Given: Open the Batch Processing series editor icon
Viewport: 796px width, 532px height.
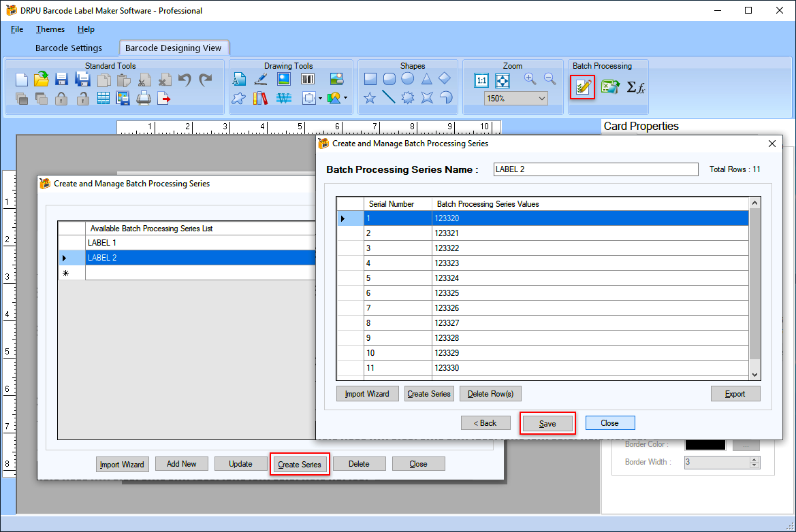Looking at the screenshot, I should [583, 87].
